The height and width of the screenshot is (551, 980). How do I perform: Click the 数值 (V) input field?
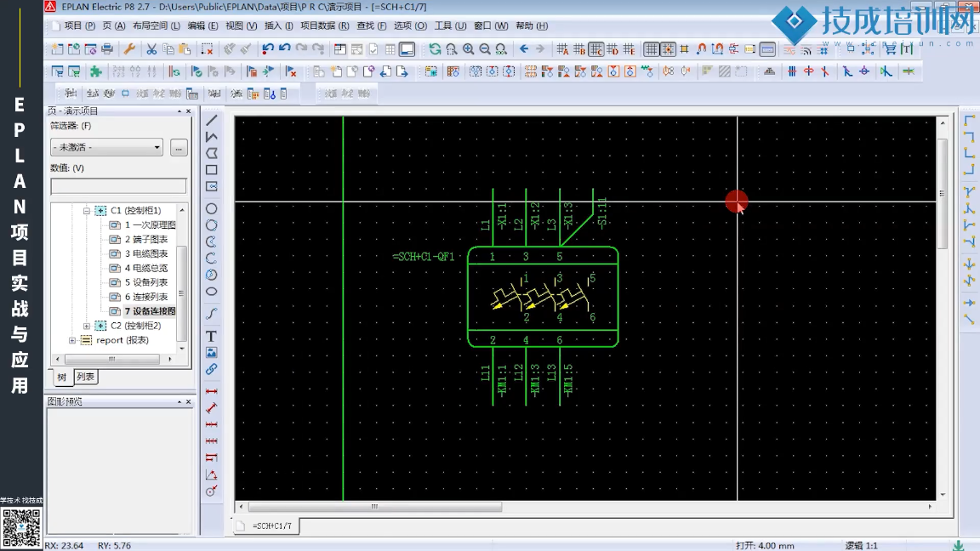point(118,185)
